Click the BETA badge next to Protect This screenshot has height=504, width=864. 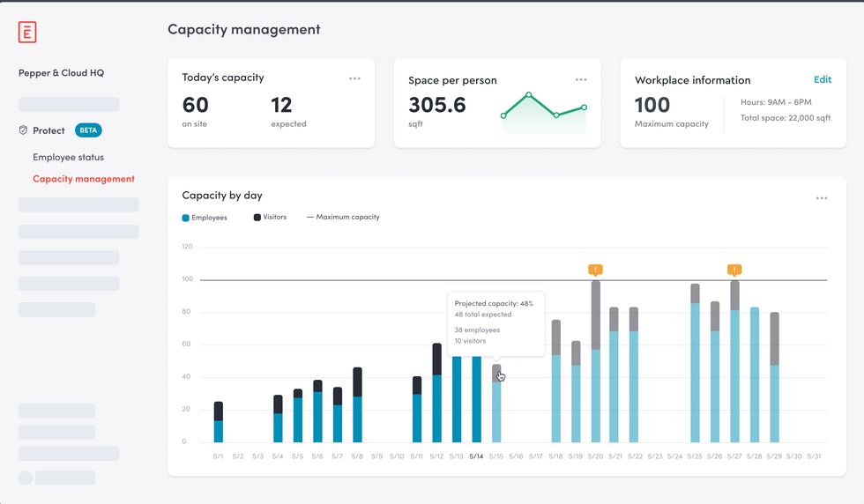(x=88, y=130)
